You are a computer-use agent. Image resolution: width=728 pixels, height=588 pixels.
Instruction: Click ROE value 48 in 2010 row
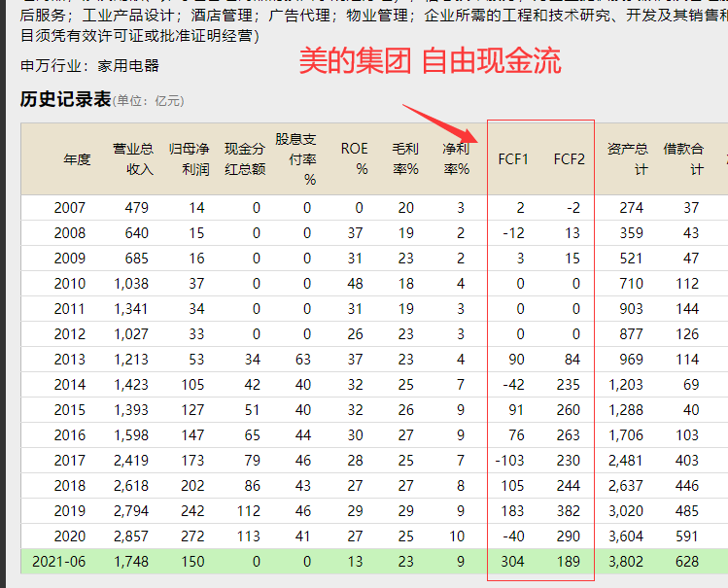pyautogui.click(x=355, y=284)
